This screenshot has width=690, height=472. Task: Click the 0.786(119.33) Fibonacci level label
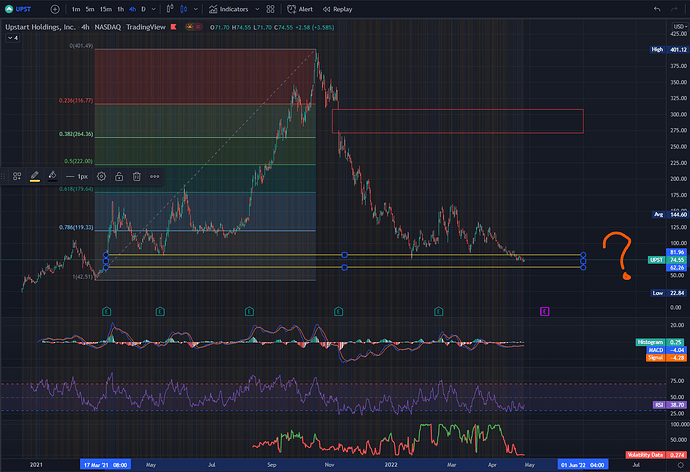click(76, 227)
